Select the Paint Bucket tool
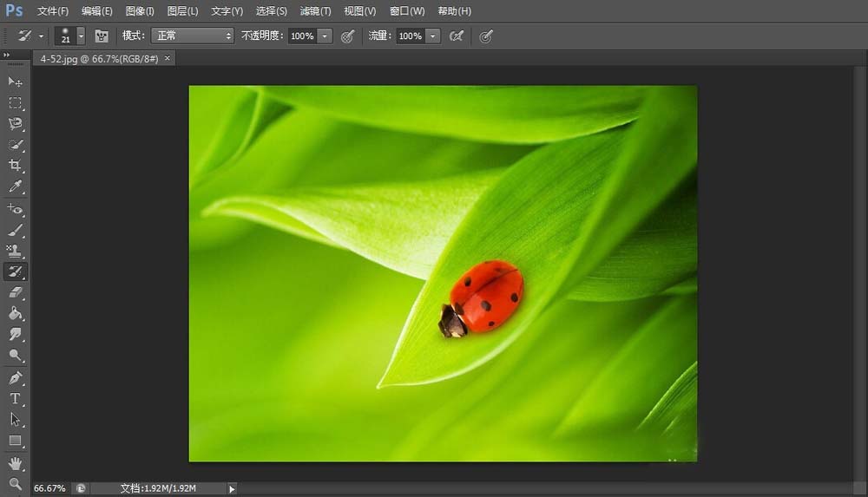The height and width of the screenshot is (497, 868). click(x=15, y=313)
